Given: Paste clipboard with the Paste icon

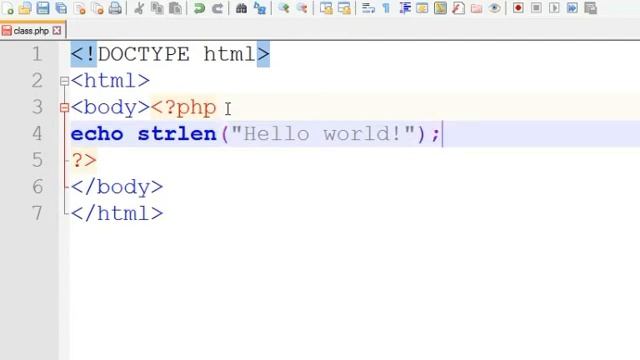Looking at the screenshot, I should click(175, 8).
